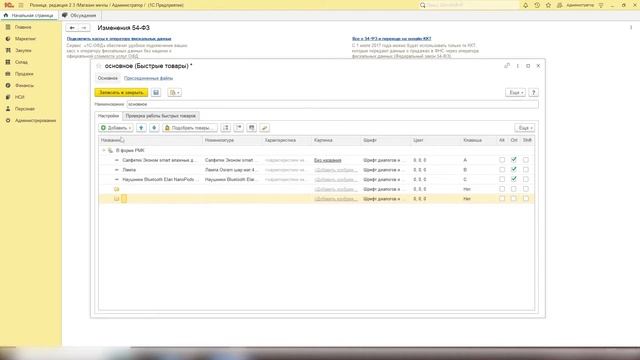Open the dropdown icon next to the diskette button
The image size is (640, 360).
pos(174,93)
